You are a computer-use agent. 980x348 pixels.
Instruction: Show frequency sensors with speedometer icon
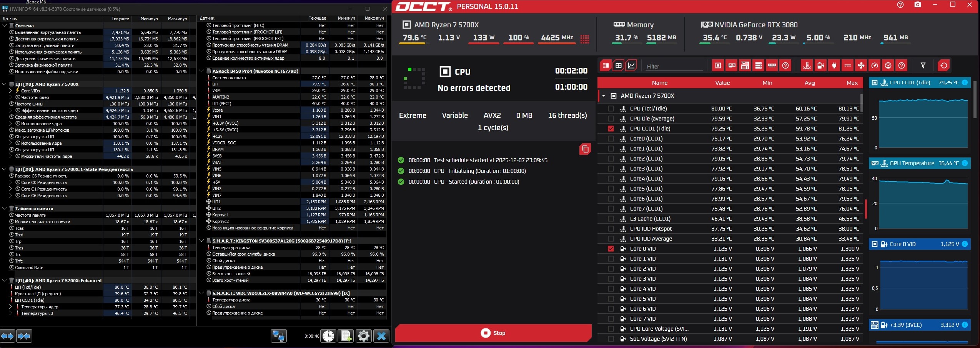875,65
